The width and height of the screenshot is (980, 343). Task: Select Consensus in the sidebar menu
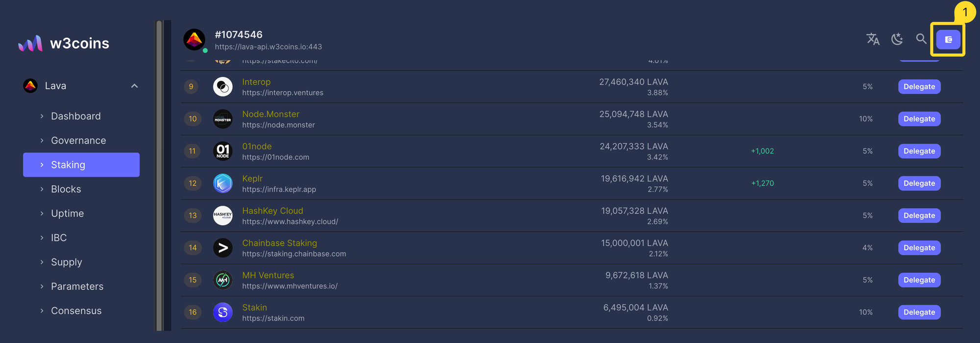coord(76,311)
